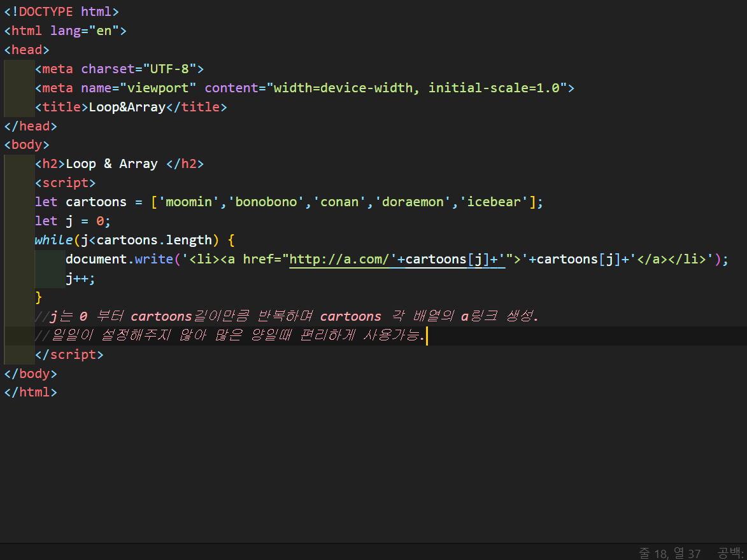747x560 pixels.
Task: Click the 'bonobono' string in array
Action: pyautogui.click(x=266, y=202)
